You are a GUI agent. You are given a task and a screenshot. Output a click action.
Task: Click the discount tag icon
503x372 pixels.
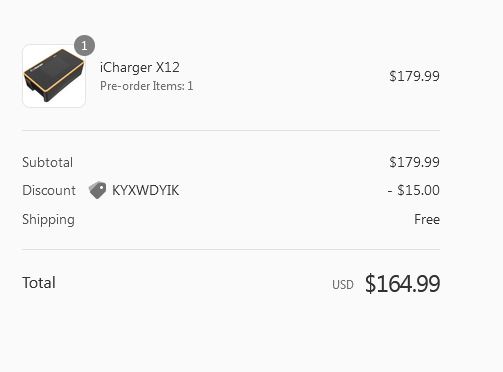(97, 190)
